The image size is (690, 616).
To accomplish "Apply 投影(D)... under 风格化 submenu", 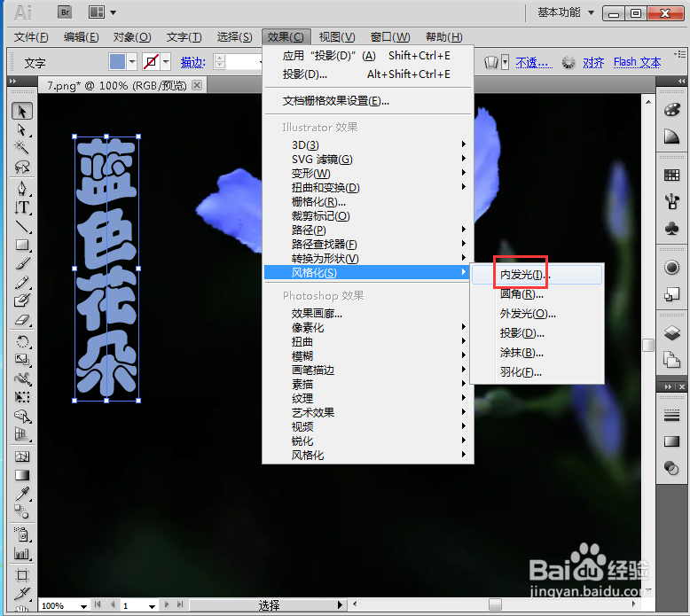I will tap(537, 333).
